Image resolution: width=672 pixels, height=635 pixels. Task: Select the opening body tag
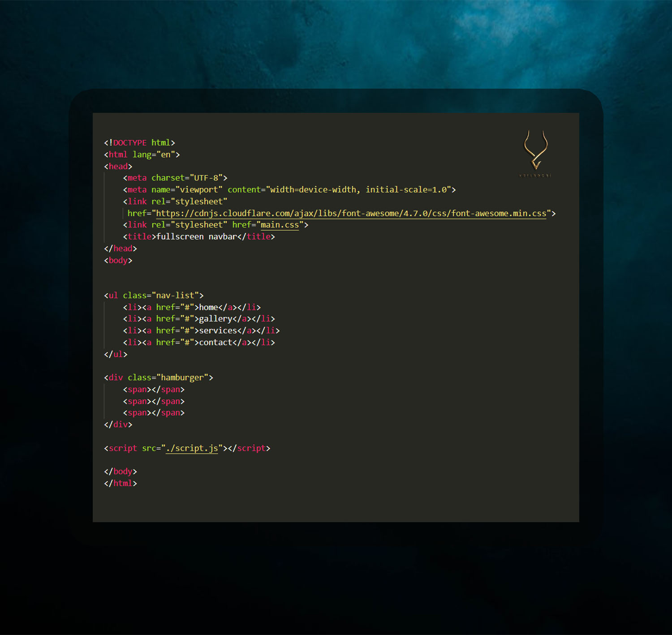point(117,260)
